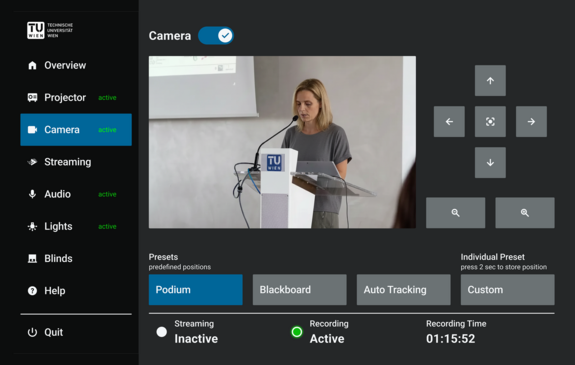Enable the Auto Tracking preset
This screenshot has height=365, width=575.
click(403, 290)
